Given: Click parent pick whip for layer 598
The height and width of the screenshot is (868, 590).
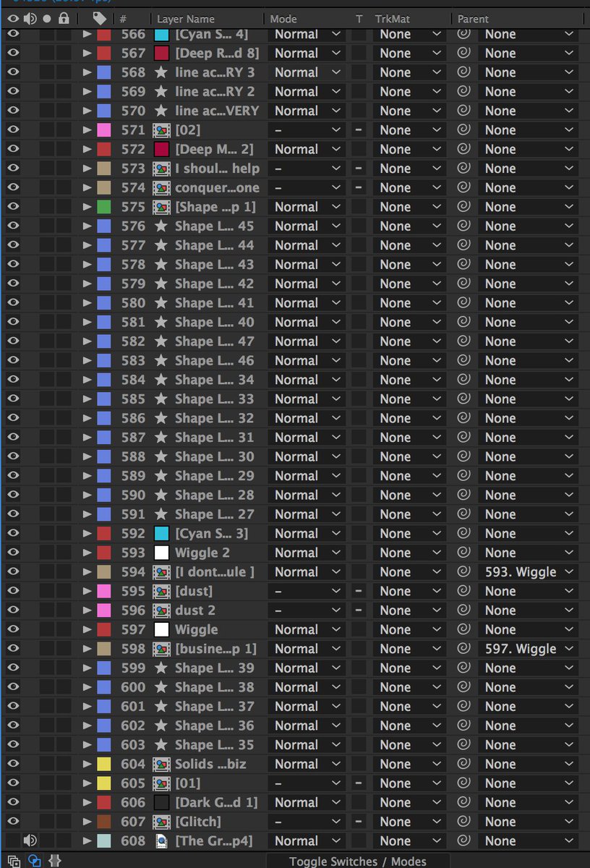Looking at the screenshot, I should [x=464, y=649].
